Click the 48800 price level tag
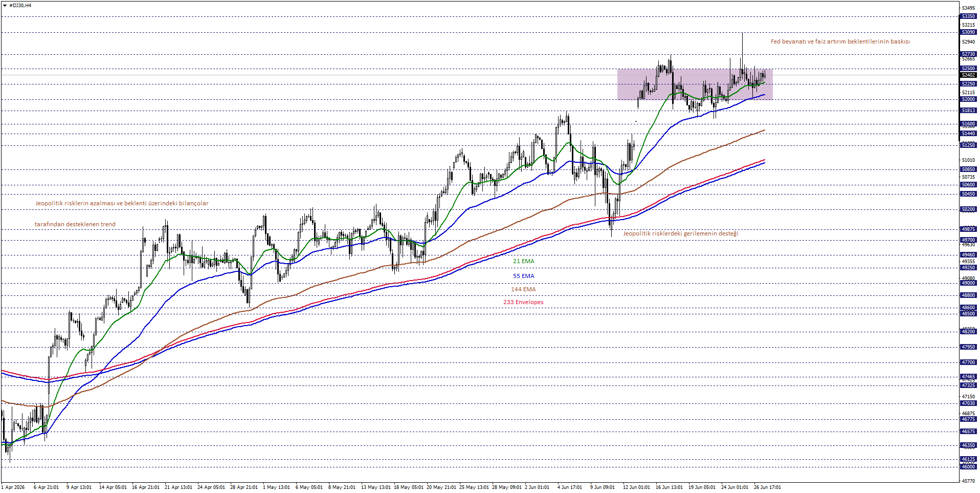This screenshot has width=980, height=493. 968,295
